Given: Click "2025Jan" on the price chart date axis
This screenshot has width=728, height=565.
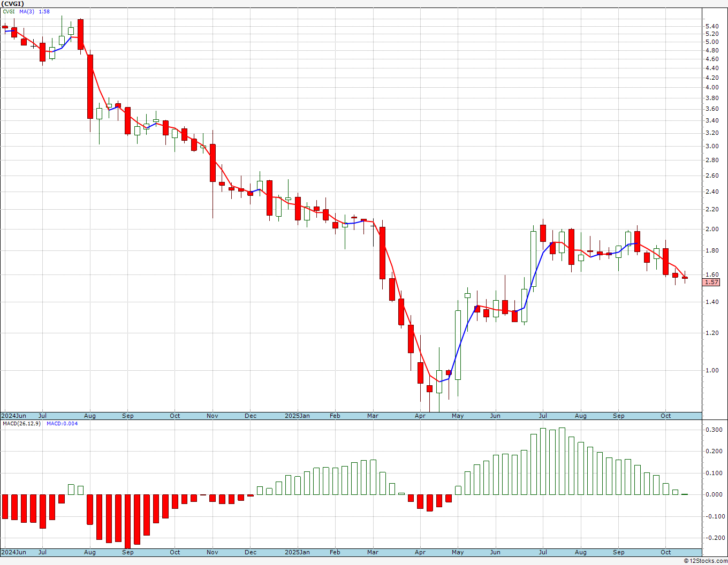Looking at the screenshot, I should click(x=297, y=416).
